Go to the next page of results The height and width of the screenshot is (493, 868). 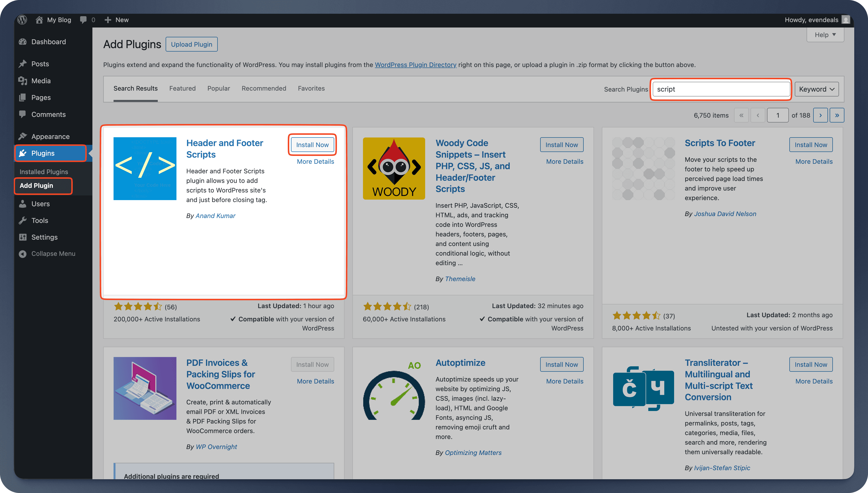pos(821,115)
